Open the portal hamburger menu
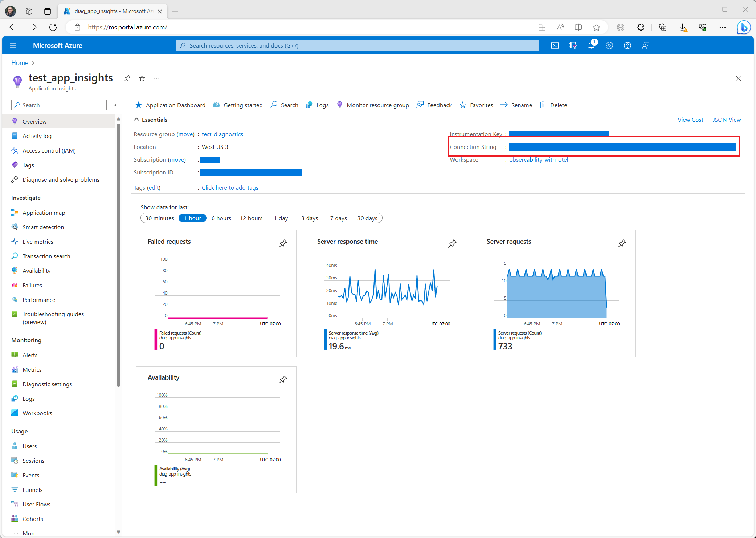756x538 pixels. tap(13, 45)
